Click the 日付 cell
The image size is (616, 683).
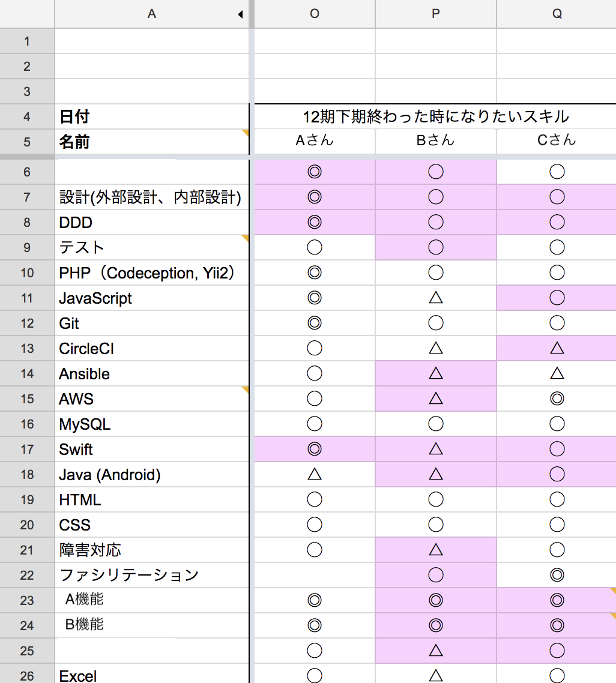point(152,117)
